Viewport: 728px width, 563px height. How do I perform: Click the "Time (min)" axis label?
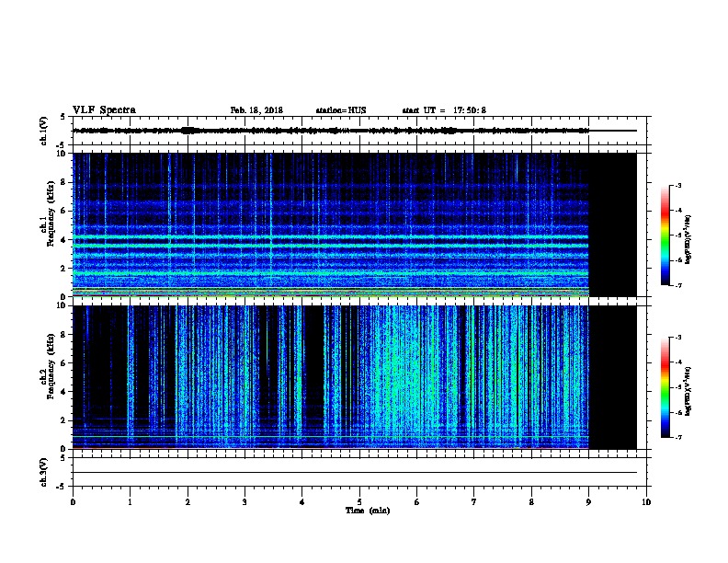368,511
